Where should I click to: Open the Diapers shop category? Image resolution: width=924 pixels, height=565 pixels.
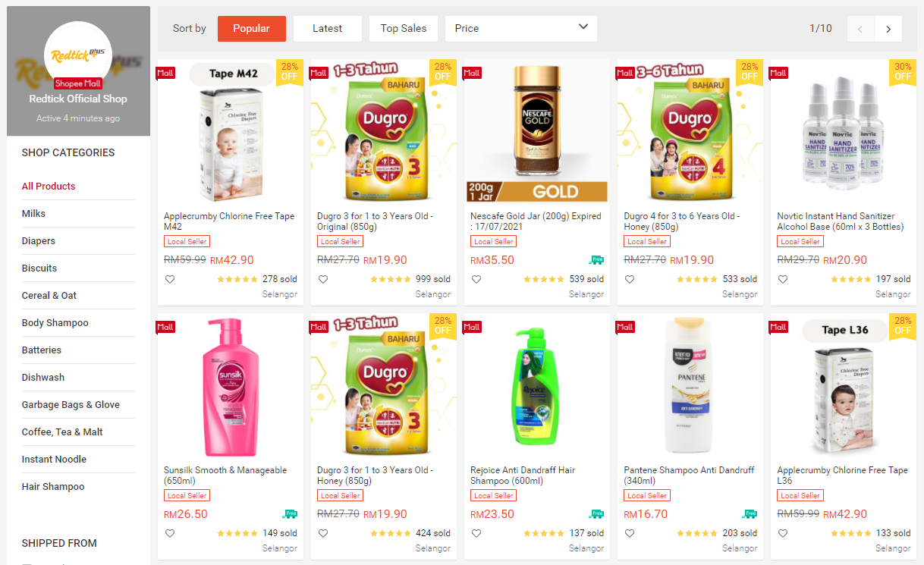pos(39,241)
